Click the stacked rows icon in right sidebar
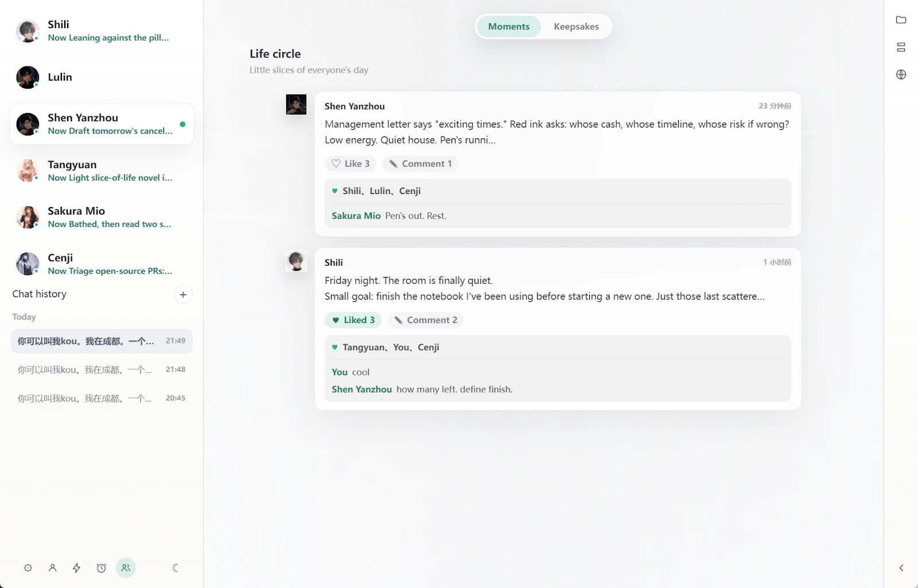The image size is (918, 588). coord(901,47)
